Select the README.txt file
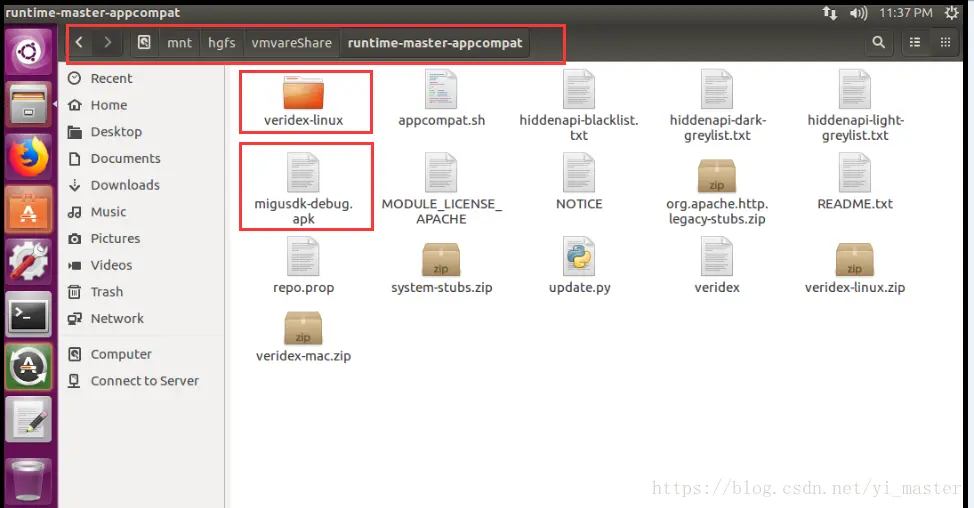Screen dimensions: 974x508 coord(855,182)
